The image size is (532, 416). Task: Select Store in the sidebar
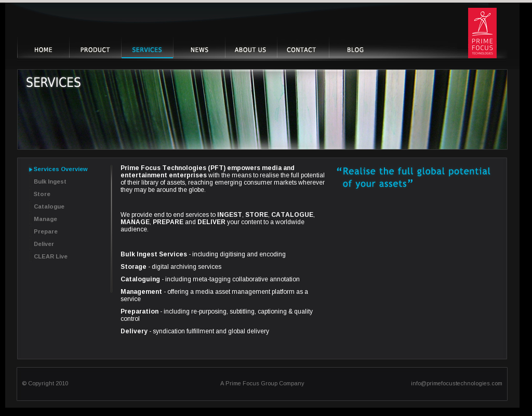(x=42, y=194)
